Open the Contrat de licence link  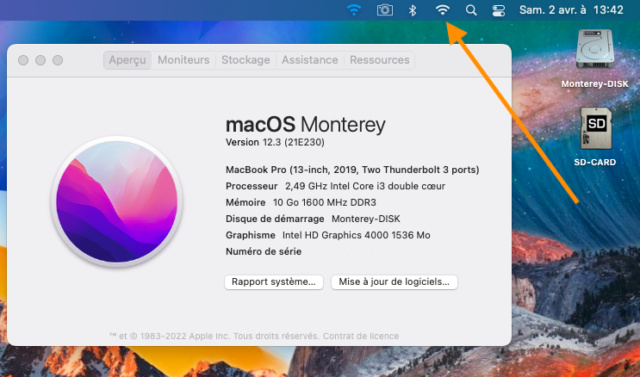coord(361,336)
